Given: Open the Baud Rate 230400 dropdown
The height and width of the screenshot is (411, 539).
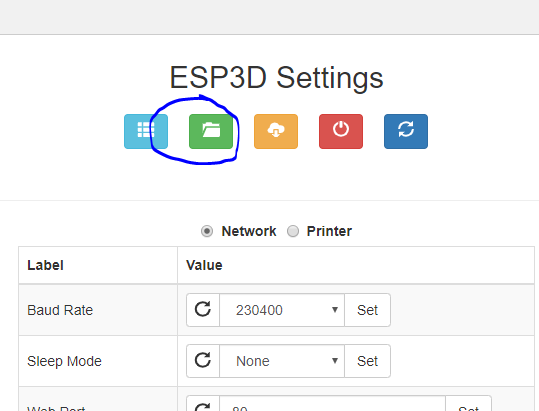Looking at the screenshot, I should pos(282,310).
